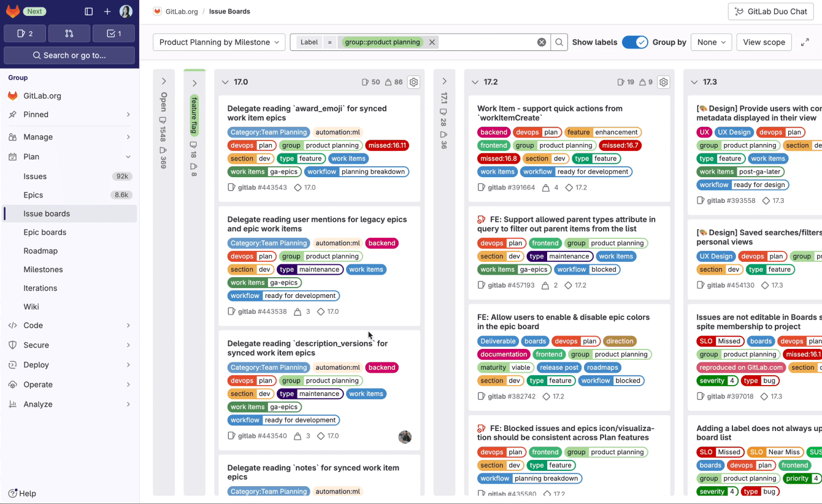This screenshot has width=822, height=504.
Task: Open Roadmap in the sidebar
Action: point(70,251)
